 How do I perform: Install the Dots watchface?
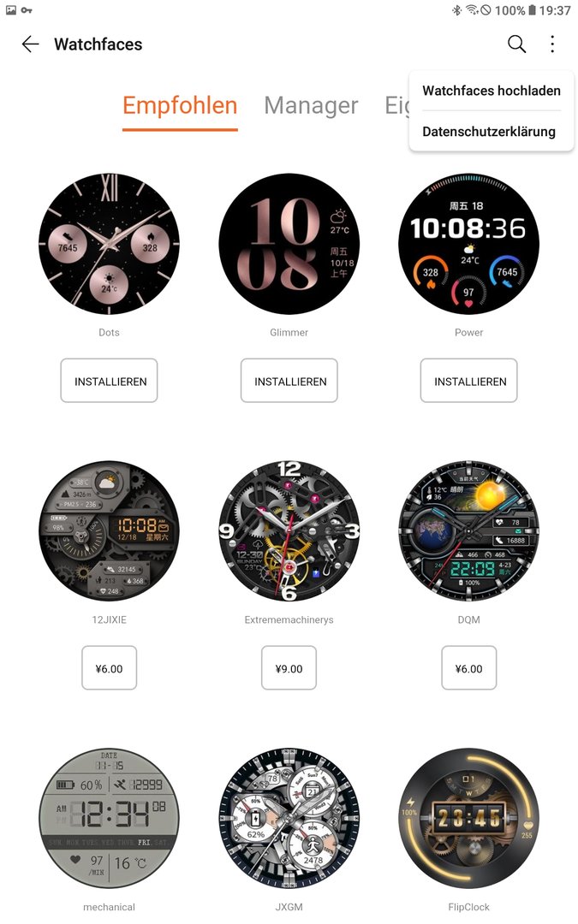click(x=109, y=381)
